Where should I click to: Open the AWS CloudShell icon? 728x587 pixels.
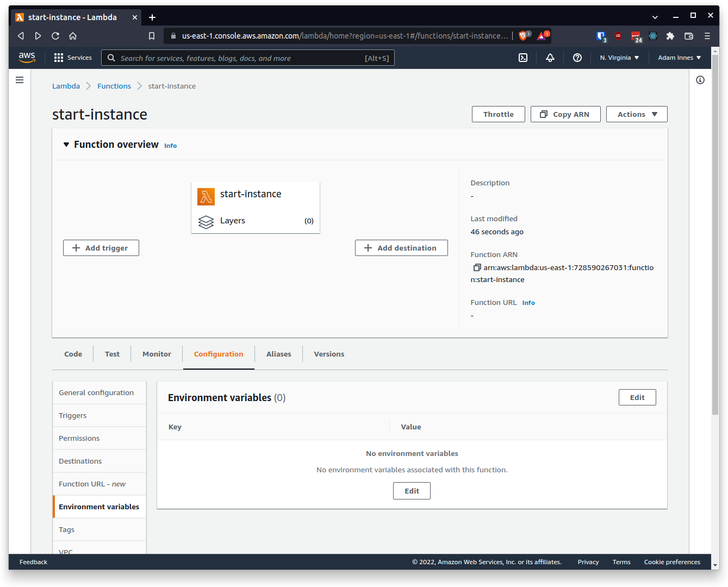pyautogui.click(x=523, y=58)
